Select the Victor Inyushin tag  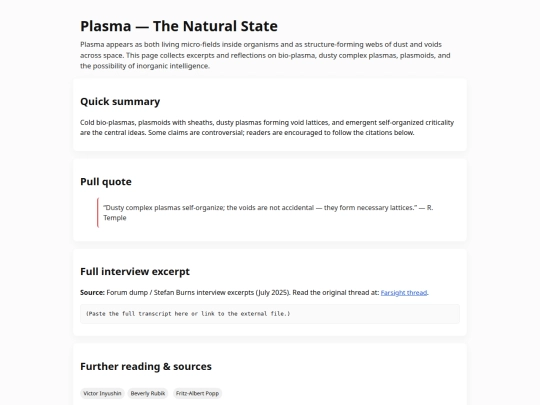102,393
